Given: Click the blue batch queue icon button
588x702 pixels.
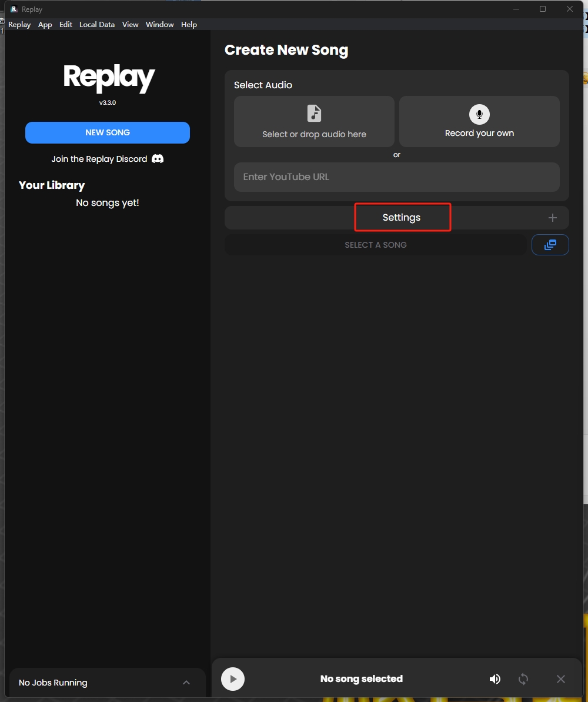Looking at the screenshot, I should click(x=550, y=245).
